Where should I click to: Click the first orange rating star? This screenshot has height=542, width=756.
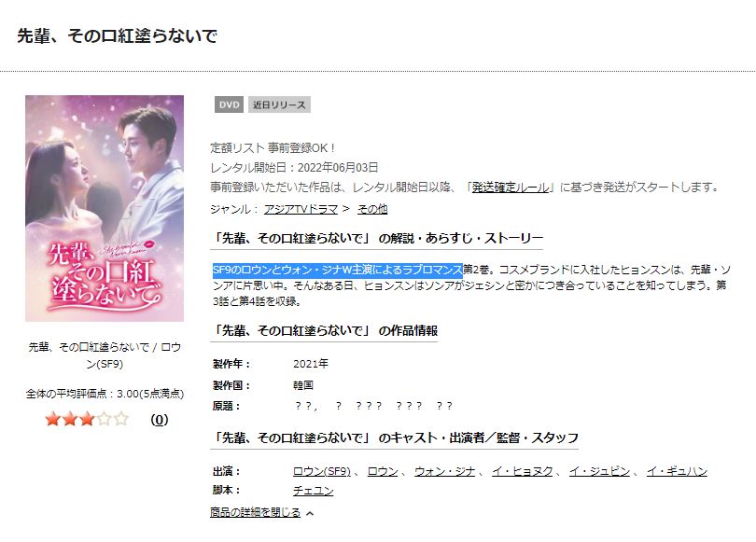52,419
